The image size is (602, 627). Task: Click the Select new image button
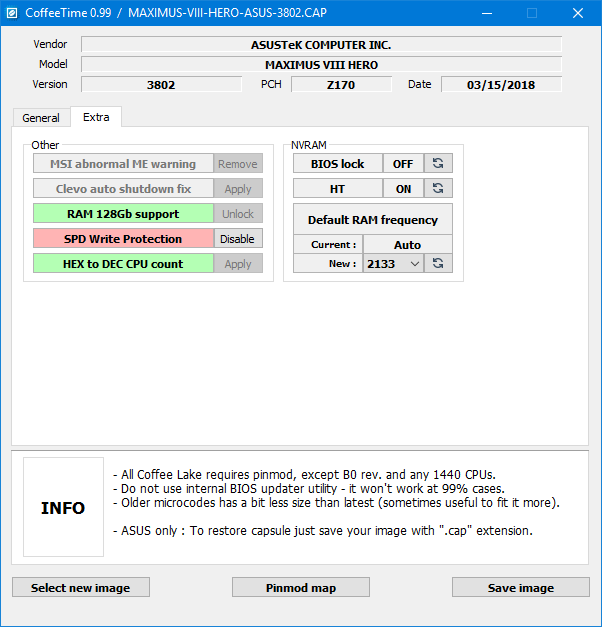(81, 587)
